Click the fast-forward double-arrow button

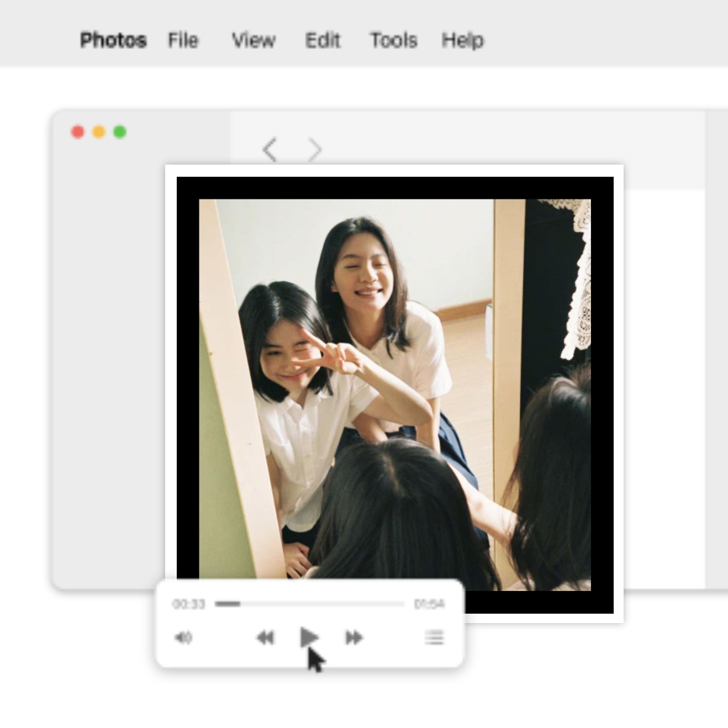point(354,638)
